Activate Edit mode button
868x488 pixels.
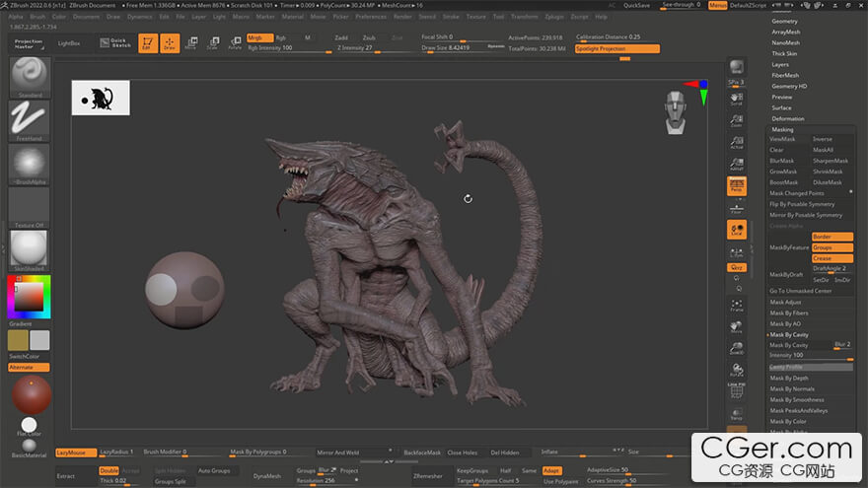(x=148, y=43)
